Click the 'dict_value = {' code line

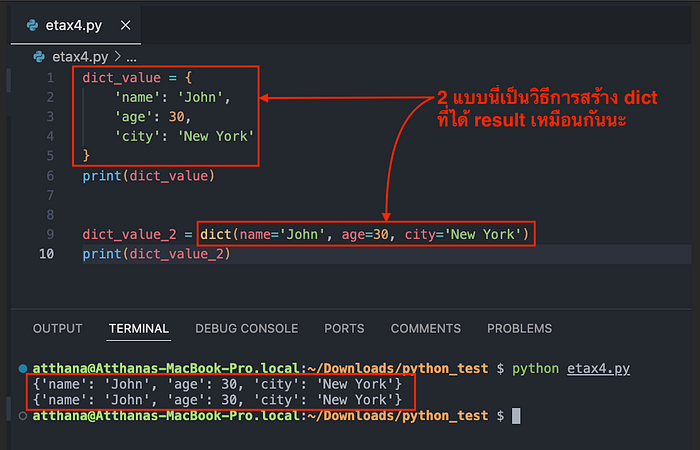pyautogui.click(x=138, y=78)
